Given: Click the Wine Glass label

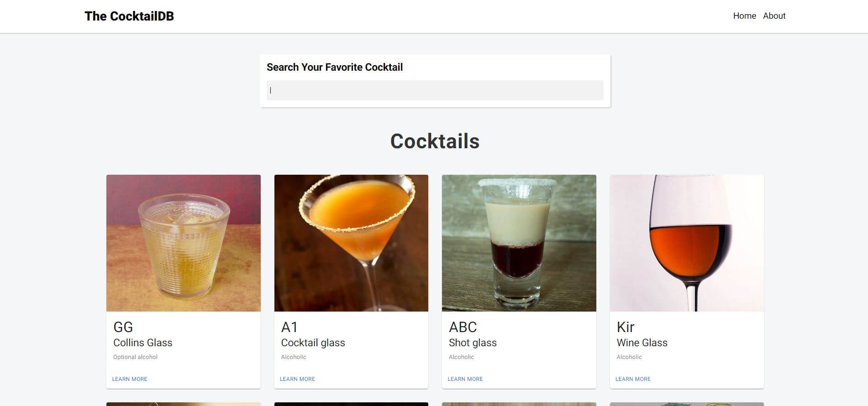Looking at the screenshot, I should [642, 343].
